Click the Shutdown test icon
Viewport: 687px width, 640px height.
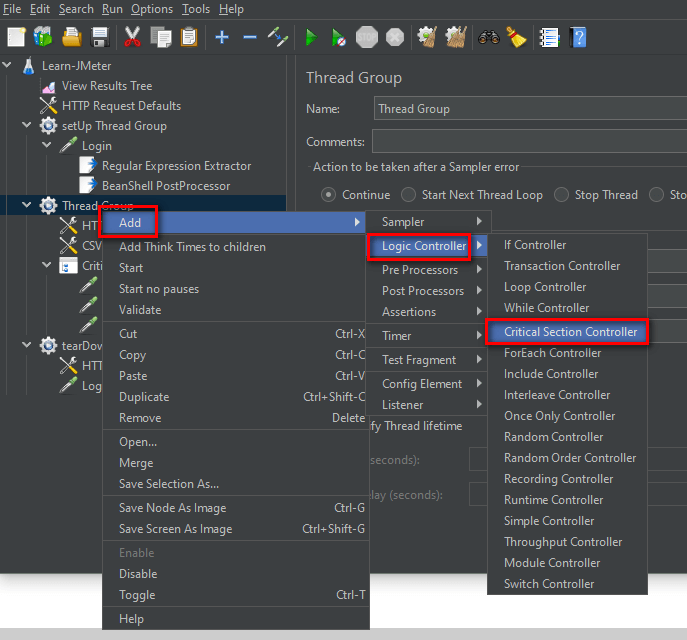tap(395, 37)
